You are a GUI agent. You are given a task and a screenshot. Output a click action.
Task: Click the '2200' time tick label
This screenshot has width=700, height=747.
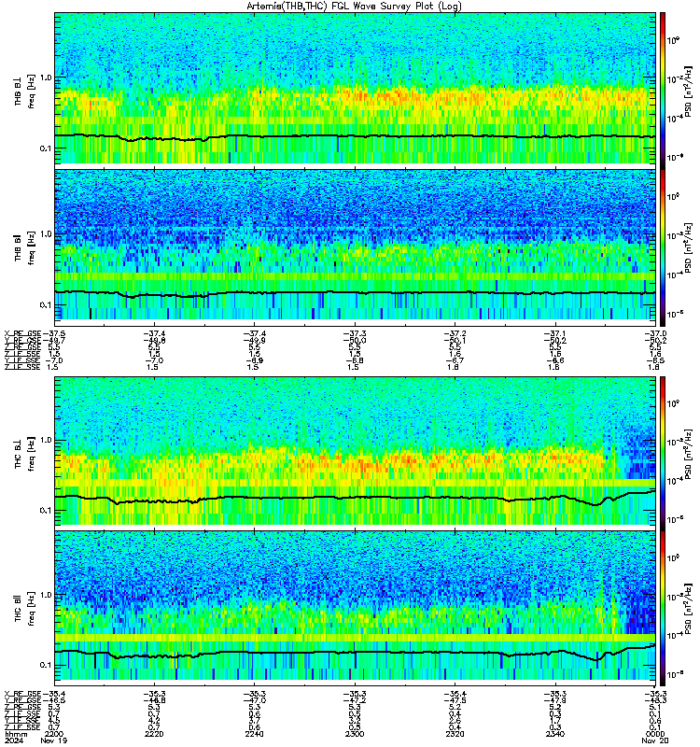coord(54,734)
